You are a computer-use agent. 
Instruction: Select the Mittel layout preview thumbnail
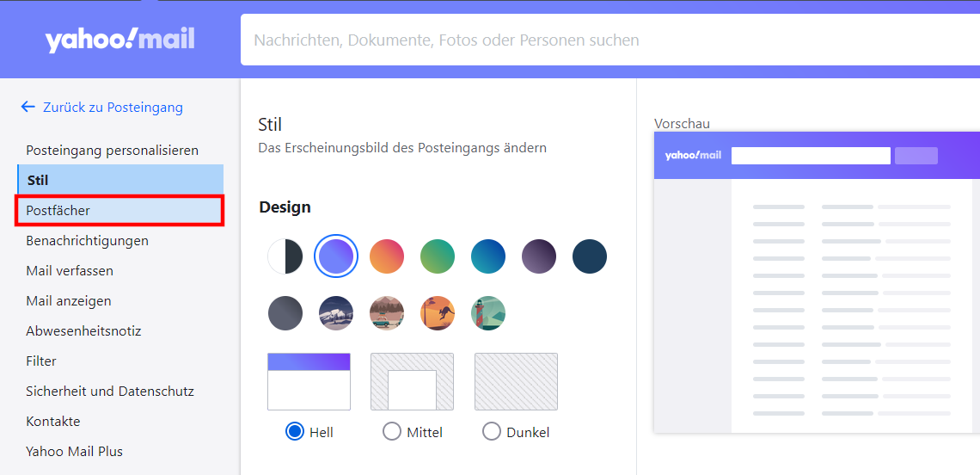point(413,382)
